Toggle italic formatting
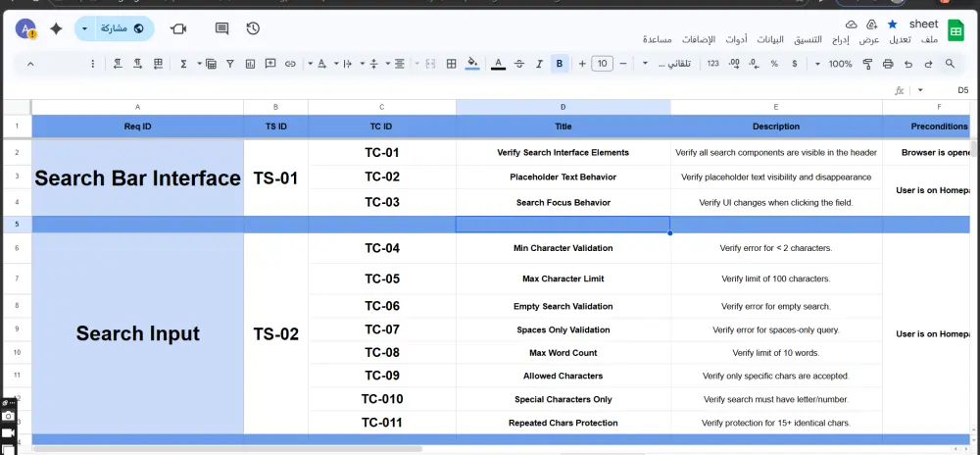The width and height of the screenshot is (980, 455). (x=539, y=64)
